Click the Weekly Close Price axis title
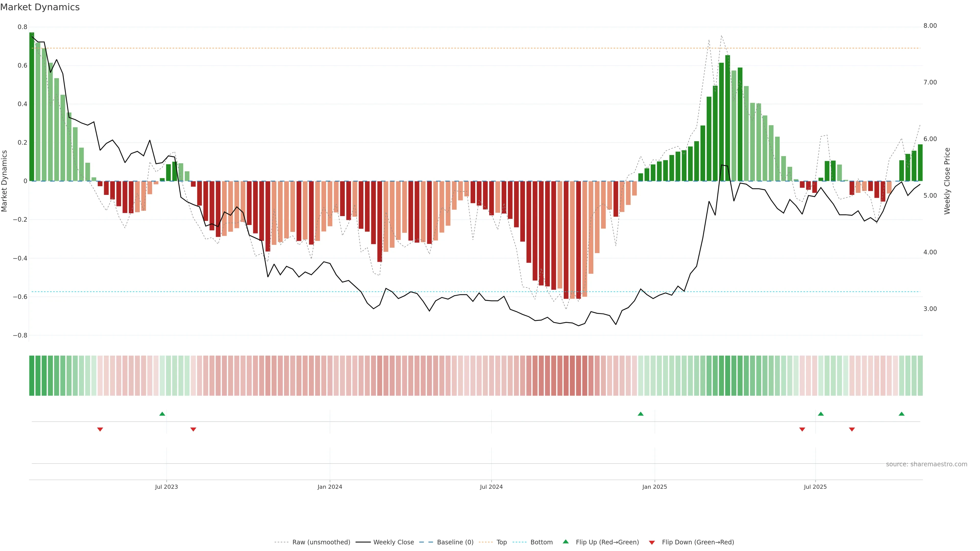 pos(947,181)
